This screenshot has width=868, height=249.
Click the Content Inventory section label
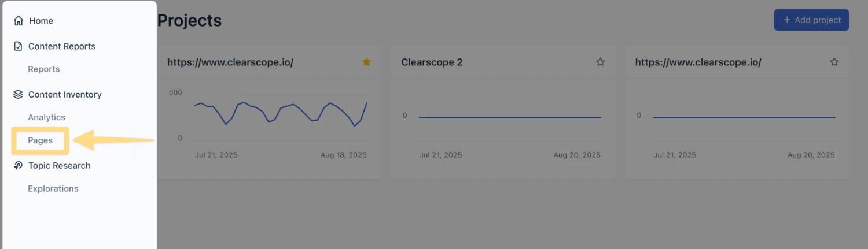pyautogui.click(x=65, y=94)
